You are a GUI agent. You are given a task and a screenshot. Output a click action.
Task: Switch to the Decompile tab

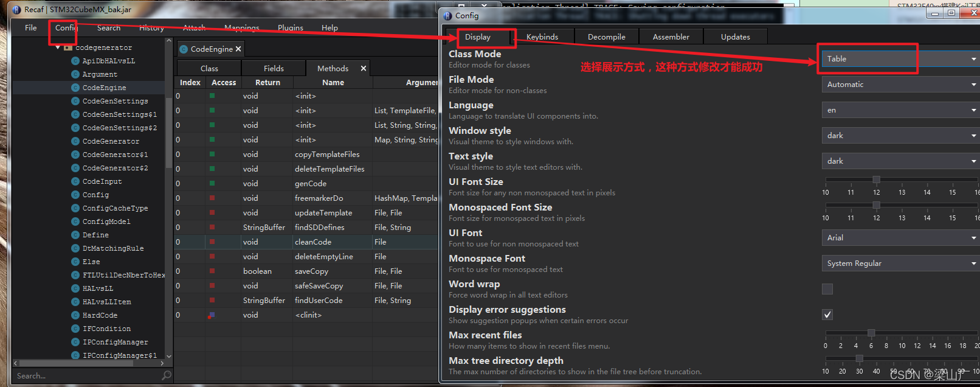click(607, 37)
